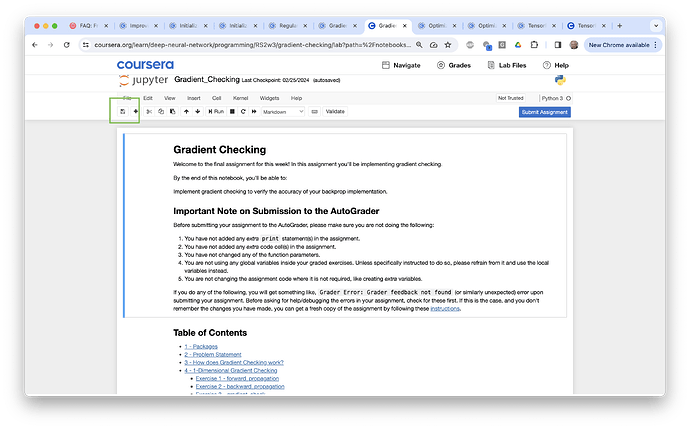Open the Extensions puzzle icon
Viewport: 690px width, 429px height.
534,45
